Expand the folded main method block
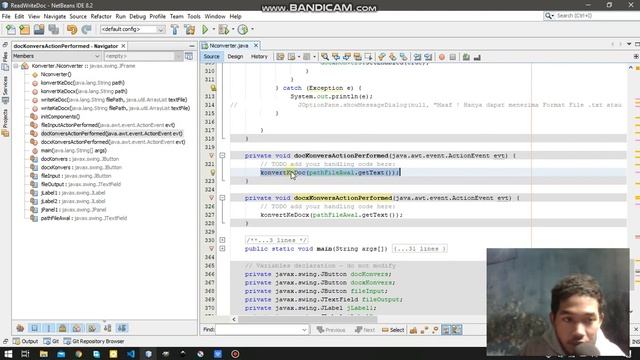This screenshot has width=640, height=360. (x=222, y=249)
